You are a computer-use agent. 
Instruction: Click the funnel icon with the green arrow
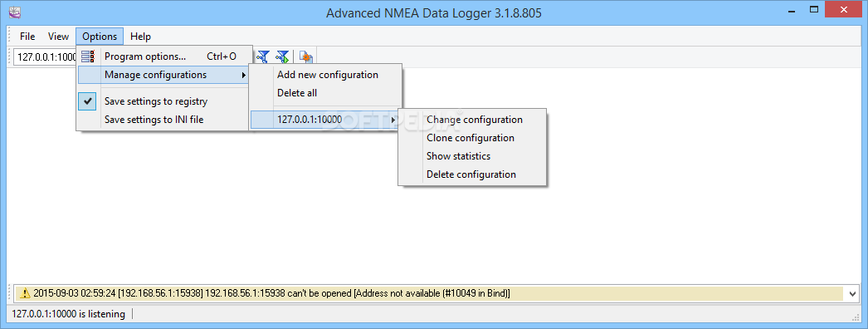point(282,56)
